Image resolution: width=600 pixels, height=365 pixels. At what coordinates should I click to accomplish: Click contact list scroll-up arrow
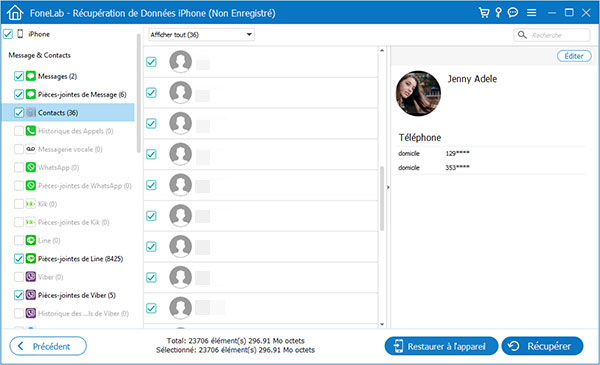click(x=382, y=51)
